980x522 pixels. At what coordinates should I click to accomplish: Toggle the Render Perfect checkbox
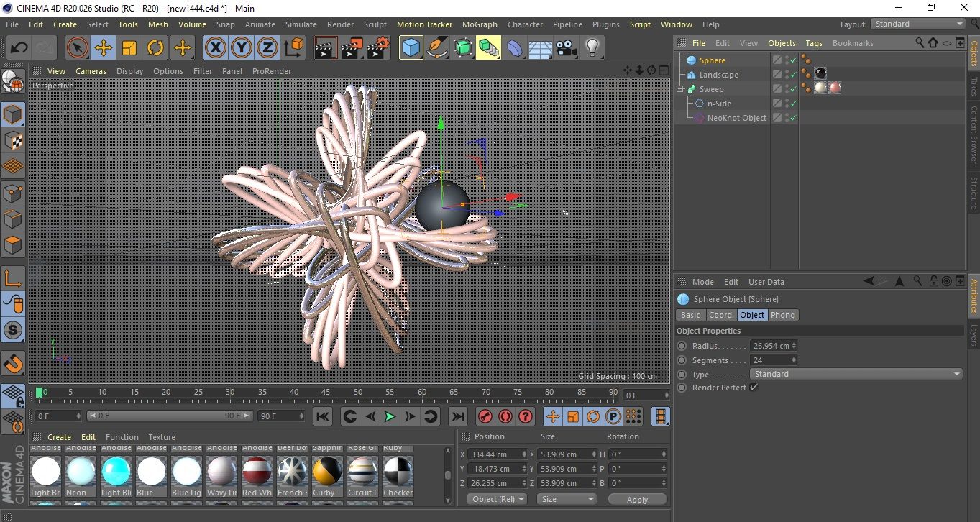click(x=754, y=388)
